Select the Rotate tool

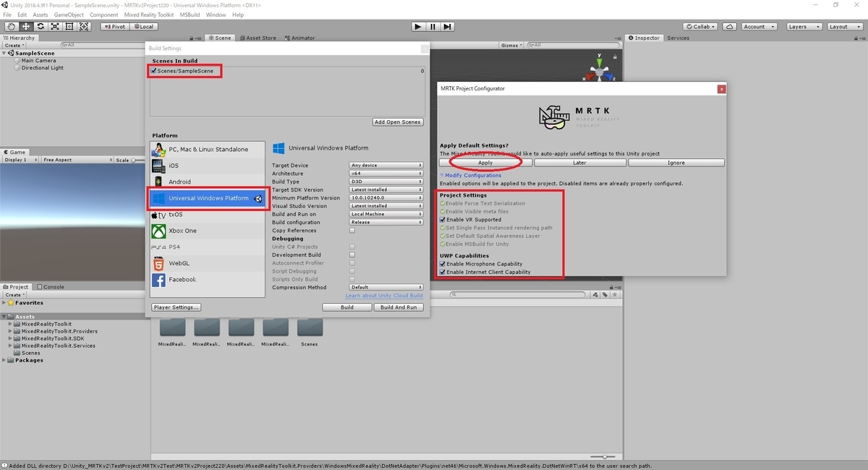coord(41,27)
